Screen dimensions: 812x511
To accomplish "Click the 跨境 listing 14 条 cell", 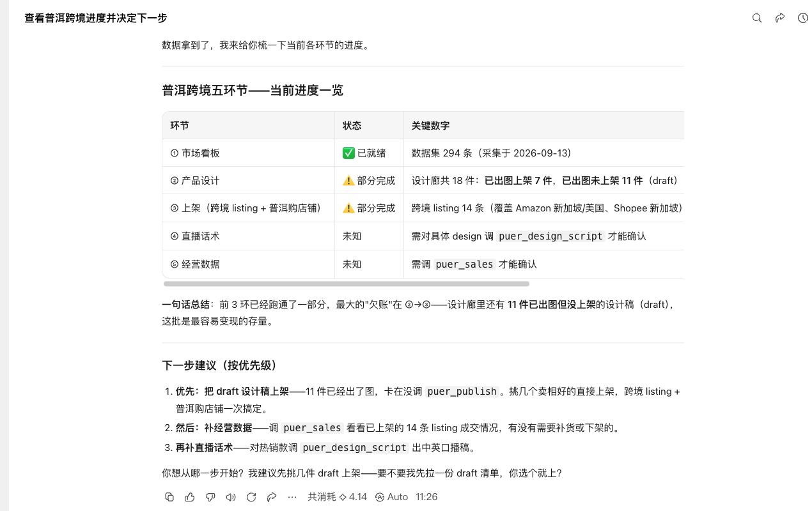I will 544,208.
